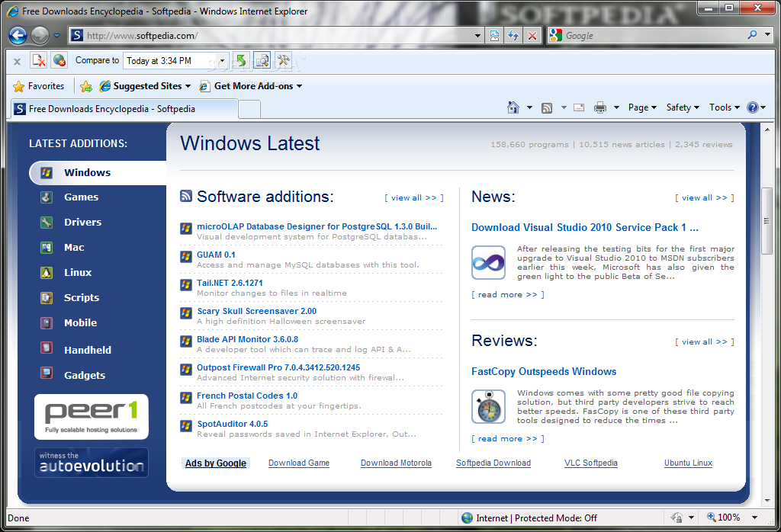Click the popup blocker icon in status bar
Image resolution: width=781 pixels, height=532 pixels.
click(677, 518)
